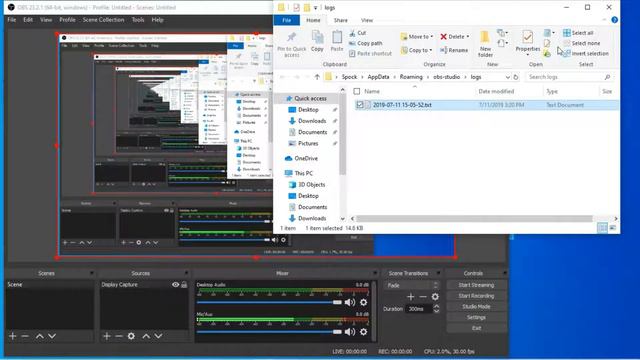Remove scene with minus icon
This screenshot has height=360, width=640.
pyautogui.click(x=25, y=336)
